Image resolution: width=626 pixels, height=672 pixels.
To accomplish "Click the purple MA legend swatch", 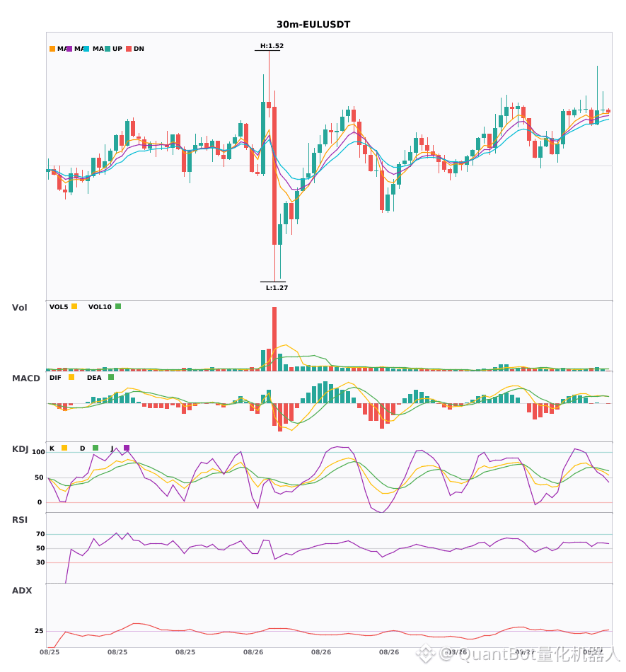I will coord(69,49).
